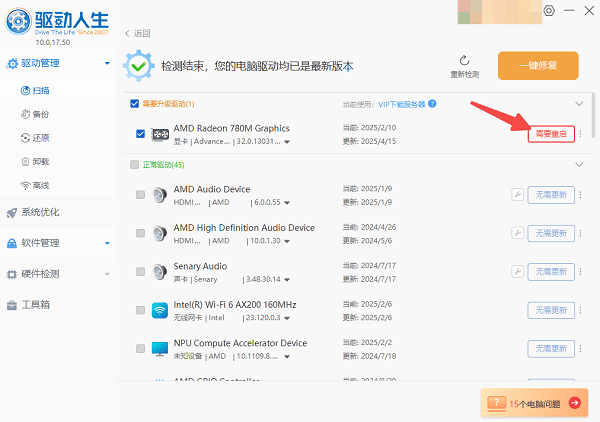
Task: Open version dropdown for AMD Audio 6.0.0.55
Action: (287, 203)
